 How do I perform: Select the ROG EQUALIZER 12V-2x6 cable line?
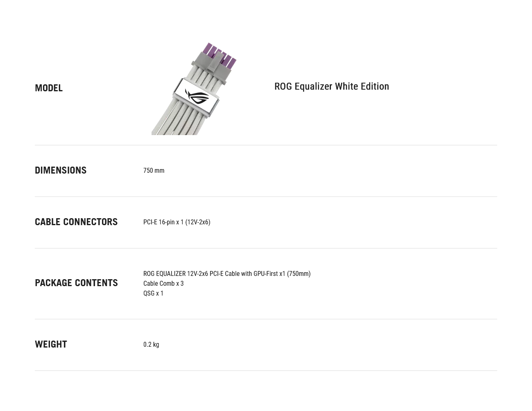pos(227,273)
